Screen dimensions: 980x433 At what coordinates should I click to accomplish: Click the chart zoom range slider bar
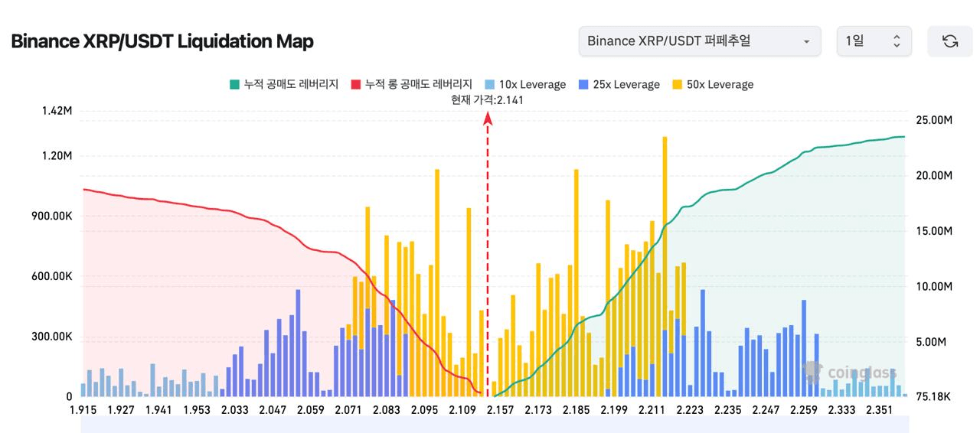point(495,425)
